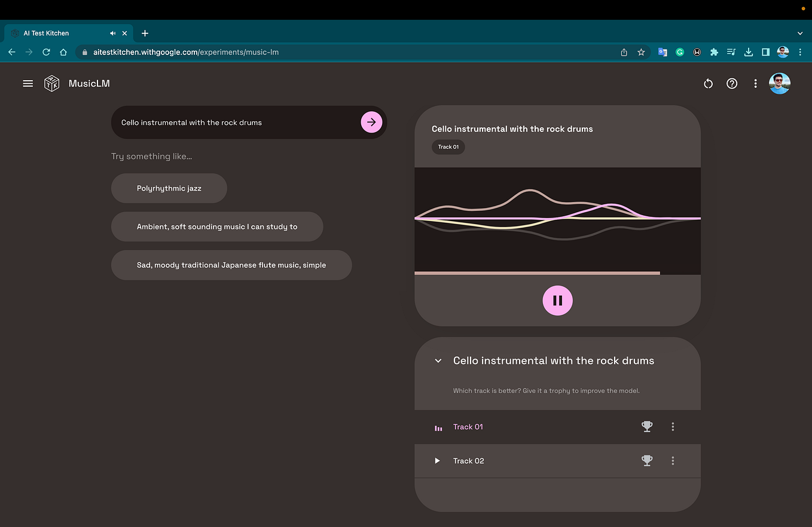812x527 pixels.
Task: Pause the currently playing track
Action: point(557,300)
